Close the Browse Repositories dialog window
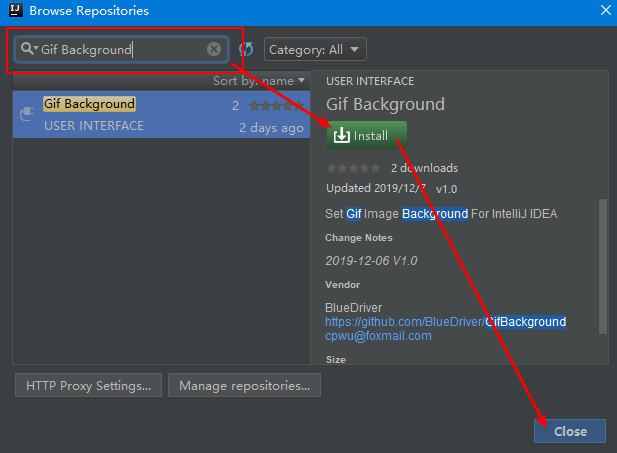This screenshot has width=617, height=453. click(606, 10)
